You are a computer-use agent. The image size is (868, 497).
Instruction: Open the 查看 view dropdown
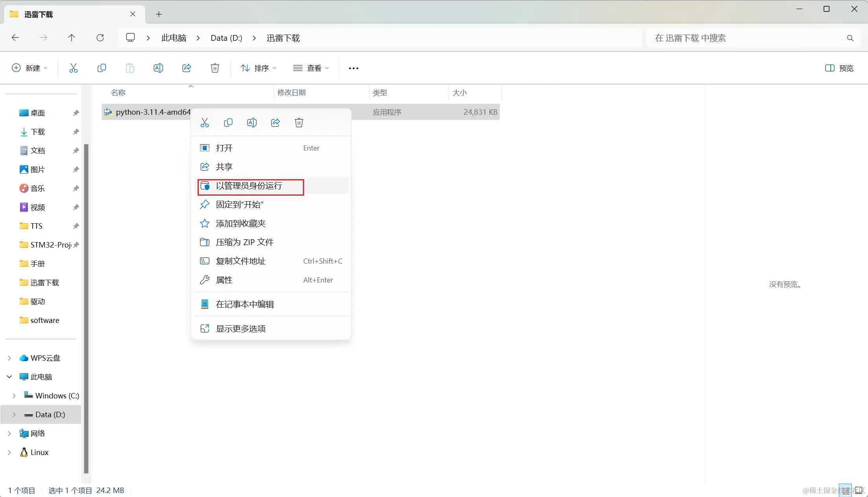(x=311, y=68)
